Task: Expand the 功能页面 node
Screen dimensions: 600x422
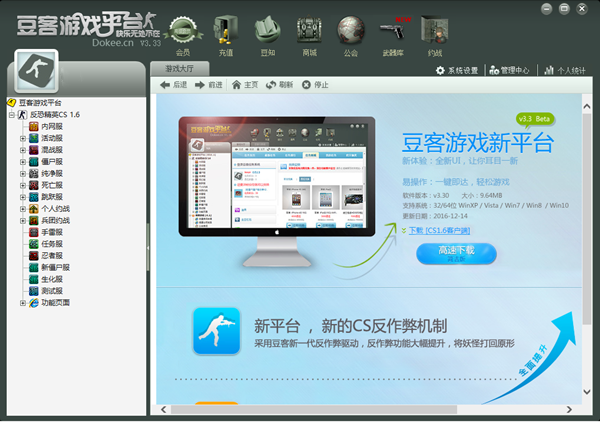Action: tap(23, 303)
